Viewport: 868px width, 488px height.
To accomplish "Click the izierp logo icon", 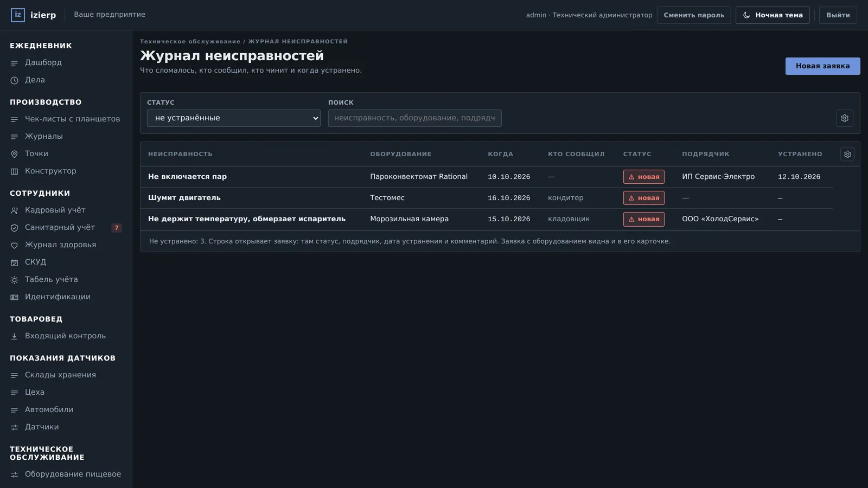I will point(18,15).
